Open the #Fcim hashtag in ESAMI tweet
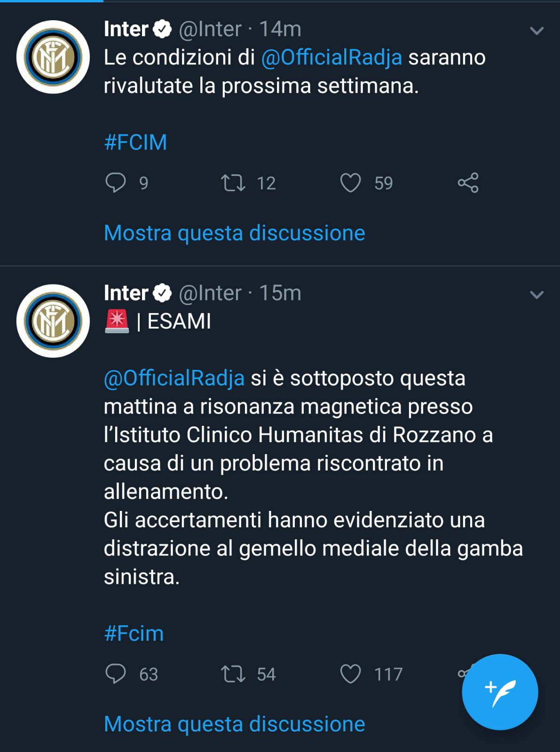Viewport: 560px width, 752px height. (x=134, y=634)
